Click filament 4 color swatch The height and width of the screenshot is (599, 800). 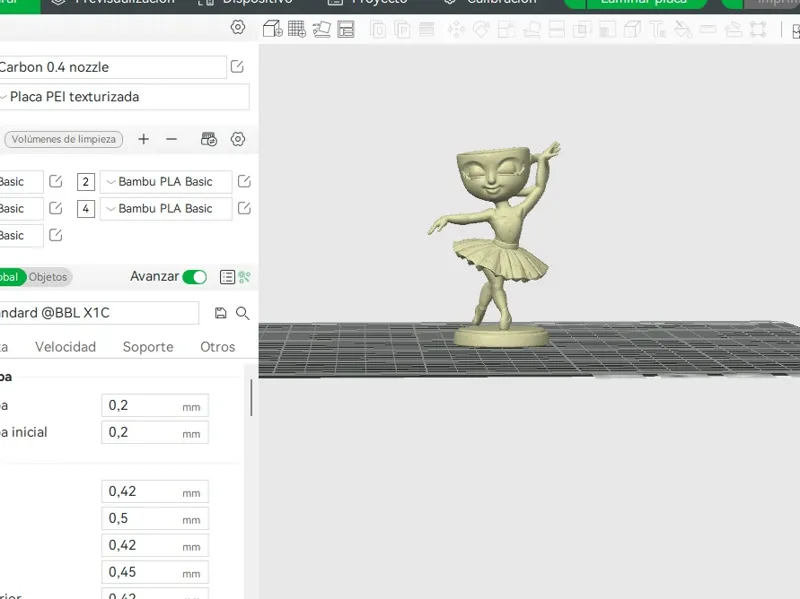coord(86,209)
